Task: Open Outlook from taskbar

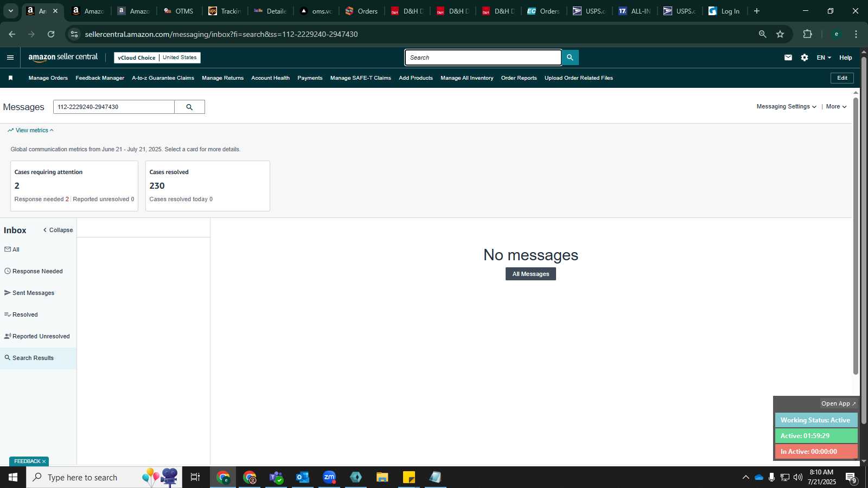Action: (303, 477)
